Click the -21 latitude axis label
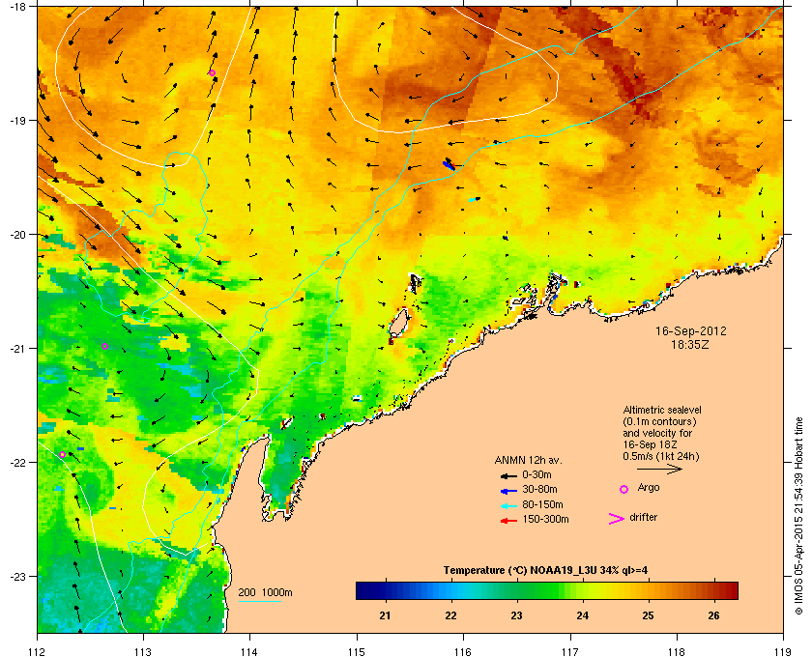The width and height of the screenshot is (812, 657). pos(17,349)
